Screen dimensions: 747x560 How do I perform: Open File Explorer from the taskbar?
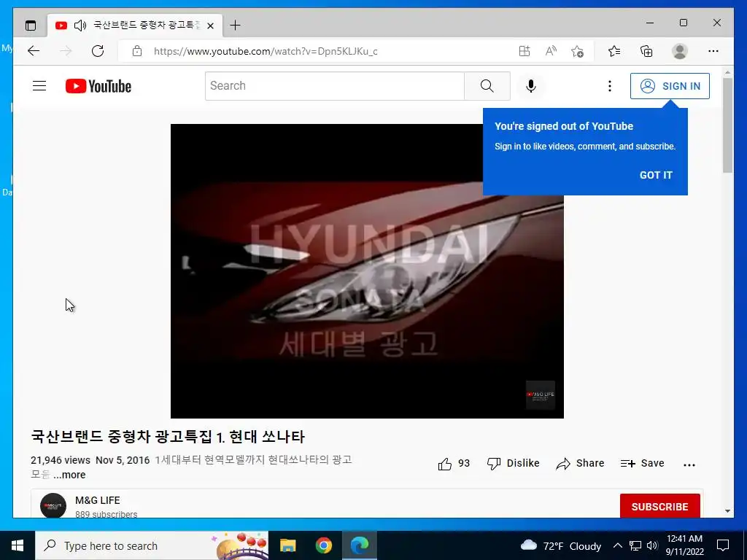(x=287, y=545)
